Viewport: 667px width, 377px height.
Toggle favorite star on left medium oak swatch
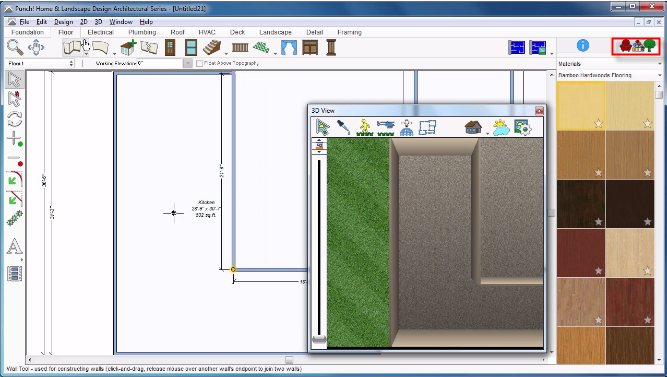pos(599,172)
